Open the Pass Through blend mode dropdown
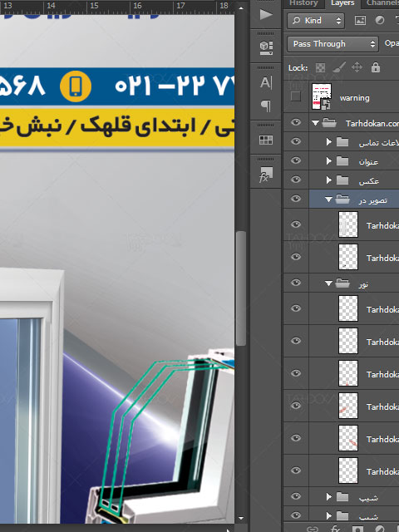Image resolution: width=399 pixels, height=532 pixels. (x=332, y=44)
